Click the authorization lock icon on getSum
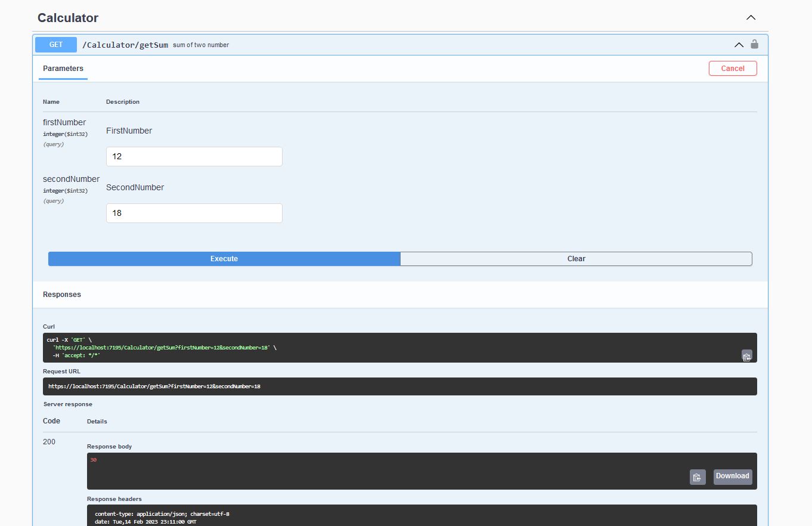This screenshot has height=526, width=812. pos(754,44)
